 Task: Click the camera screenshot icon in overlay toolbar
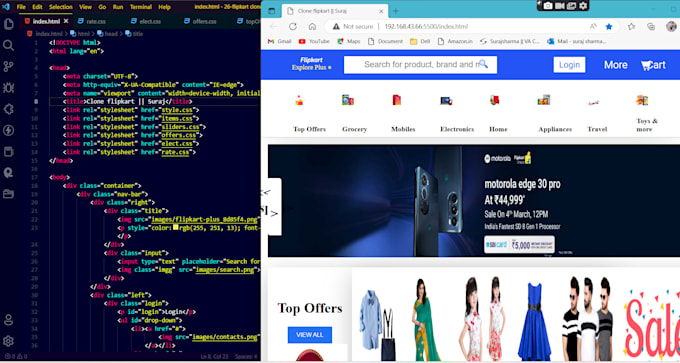coord(548,6)
